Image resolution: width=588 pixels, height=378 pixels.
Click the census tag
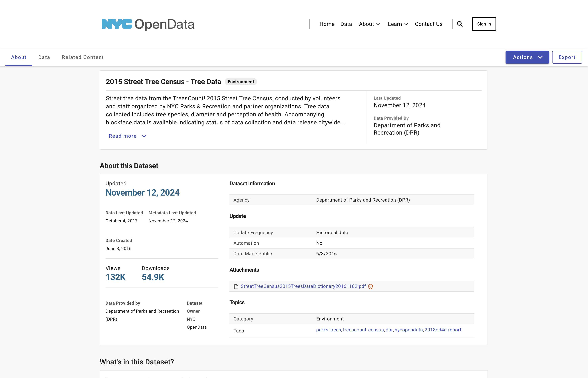(x=376, y=330)
